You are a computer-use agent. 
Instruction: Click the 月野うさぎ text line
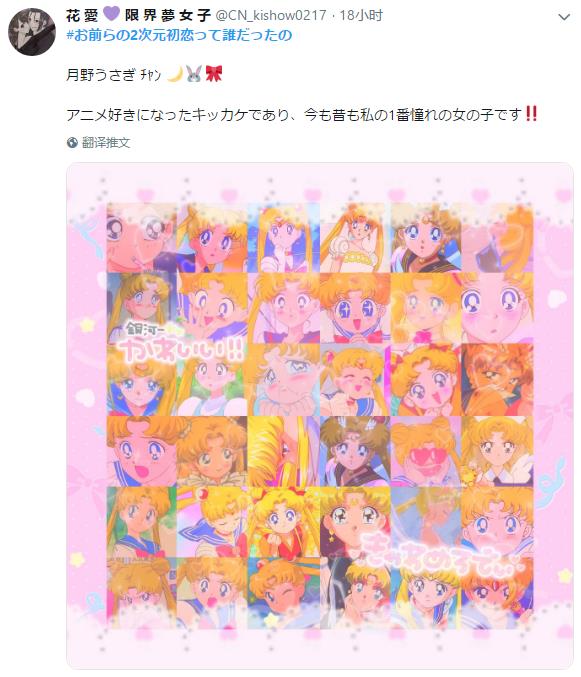[x=144, y=74]
